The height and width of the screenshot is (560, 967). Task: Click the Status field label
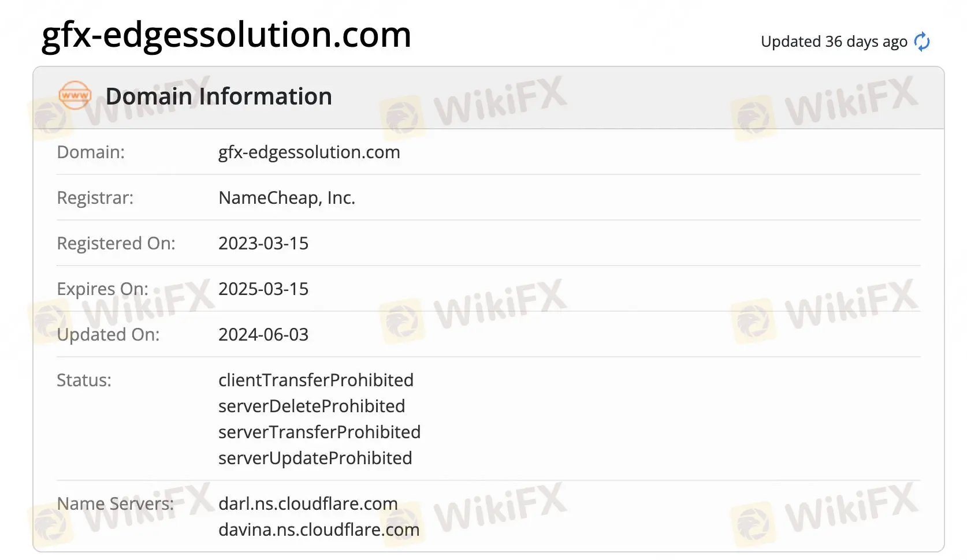[84, 380]
